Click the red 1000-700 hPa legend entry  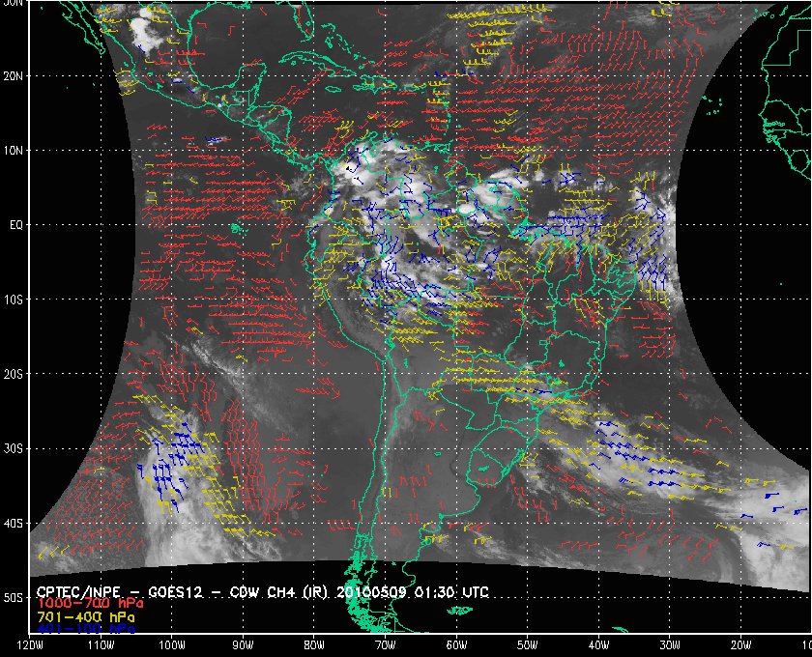[x=91, y=604]
